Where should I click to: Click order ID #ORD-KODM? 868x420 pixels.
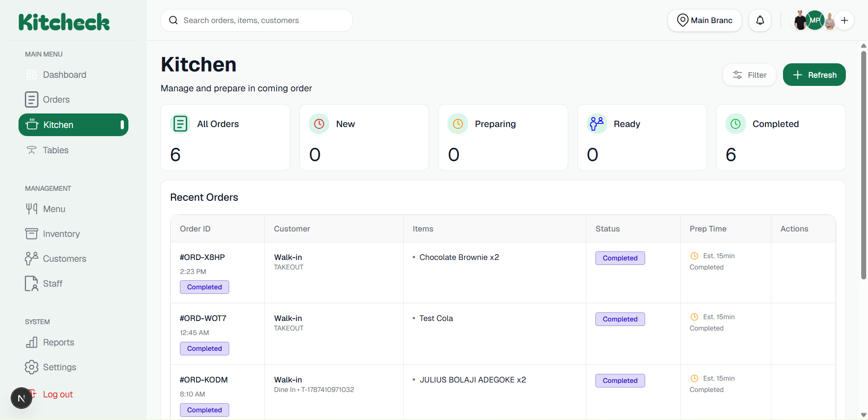(x=204, y=380)
